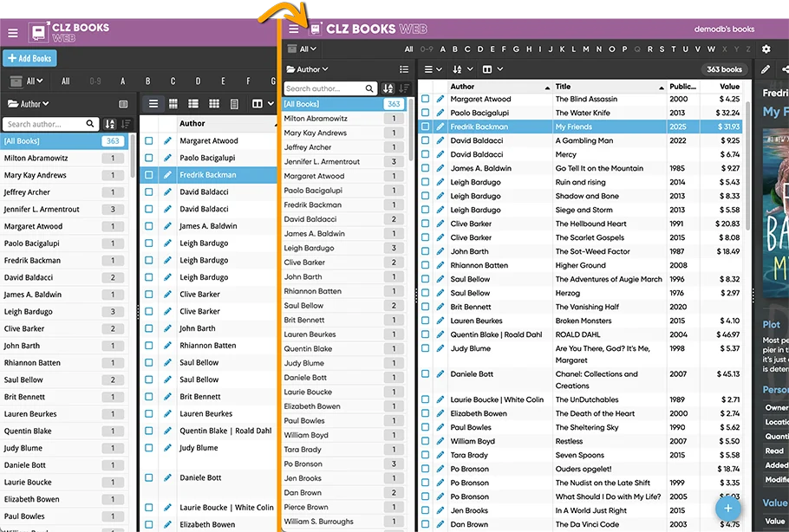Open the sort order dropdown in the right window toolbar
Image resolution: width=789 pixels, height=532 pixels.
coord(462,69)
